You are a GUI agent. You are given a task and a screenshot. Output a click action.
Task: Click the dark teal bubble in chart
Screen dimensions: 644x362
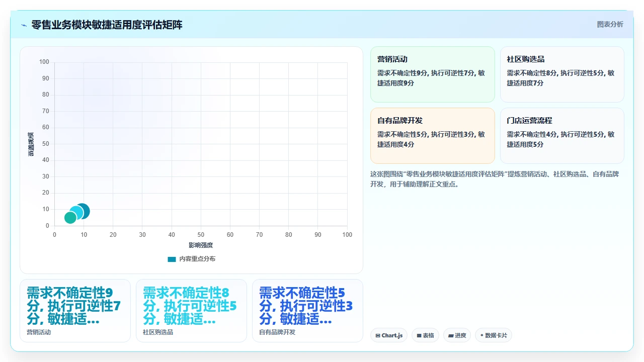(84, 211)
